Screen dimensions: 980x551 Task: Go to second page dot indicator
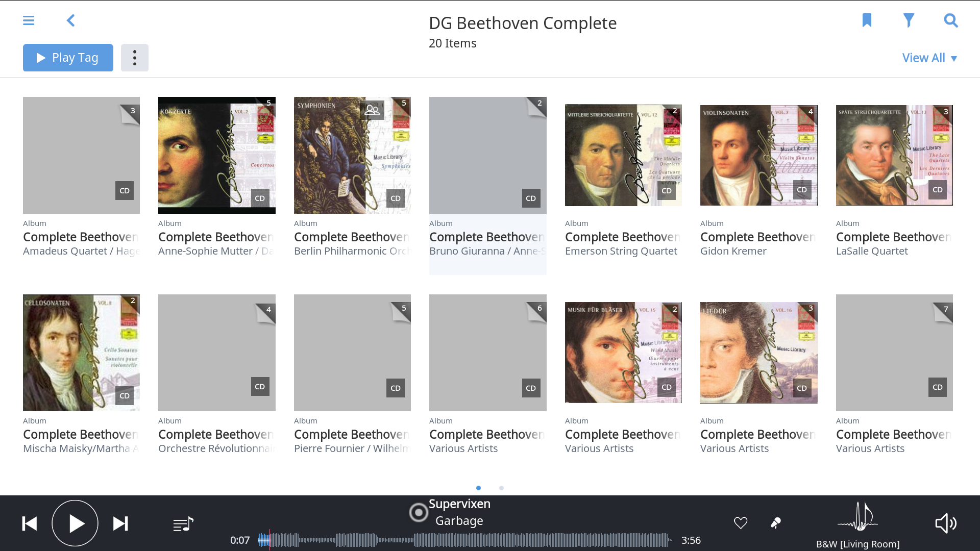(501, 488)
